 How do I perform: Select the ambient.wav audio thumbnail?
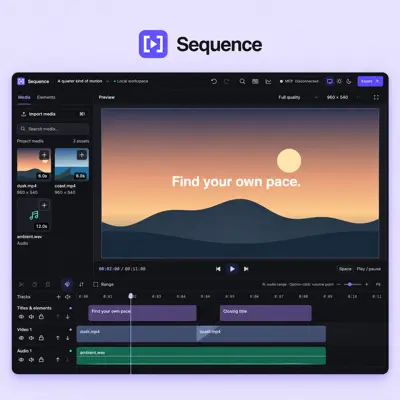[x=34, y=215]
